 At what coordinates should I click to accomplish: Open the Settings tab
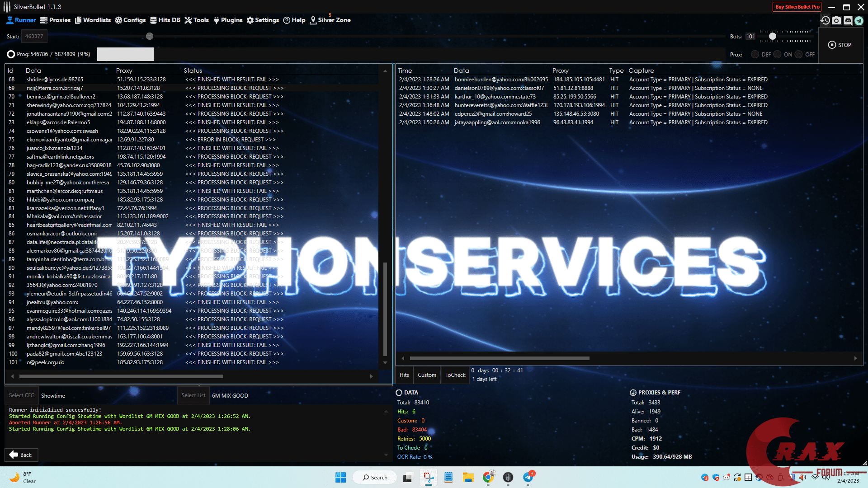tap(263, 20)
